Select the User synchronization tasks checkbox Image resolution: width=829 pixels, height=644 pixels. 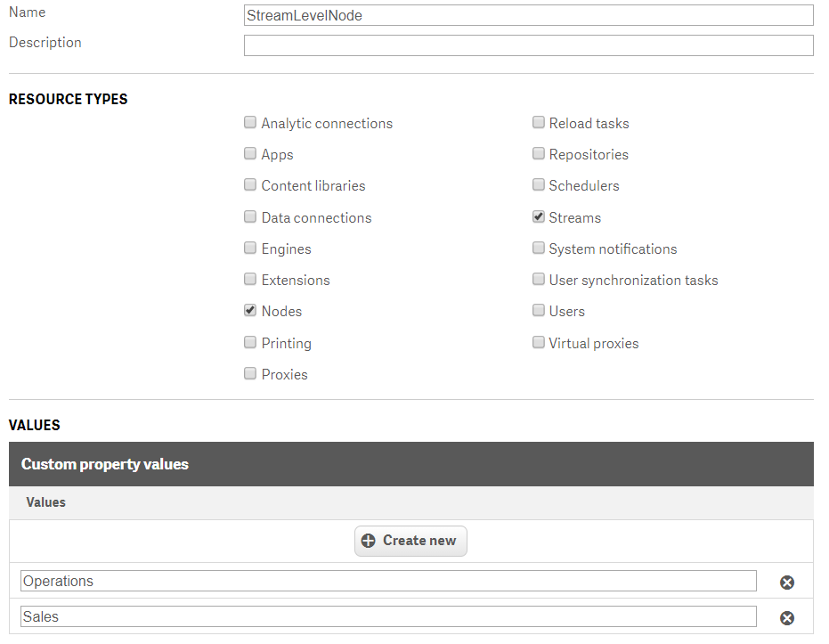539,280
